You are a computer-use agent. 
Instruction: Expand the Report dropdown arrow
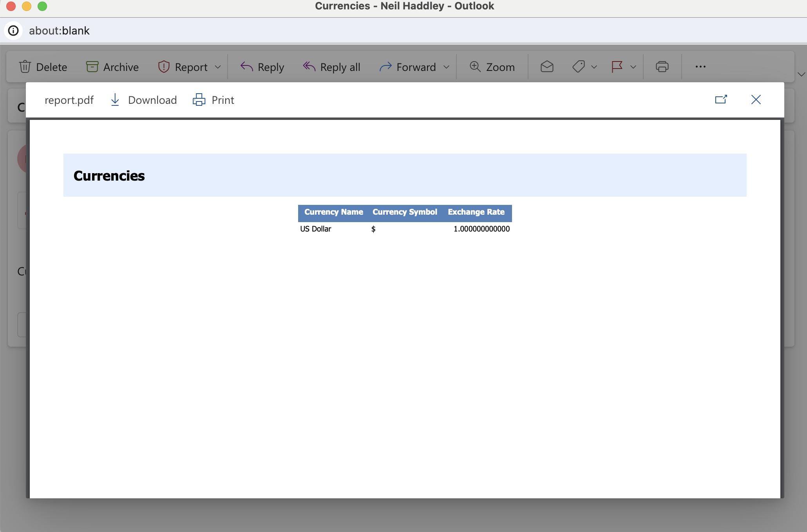tap(218, 67)
